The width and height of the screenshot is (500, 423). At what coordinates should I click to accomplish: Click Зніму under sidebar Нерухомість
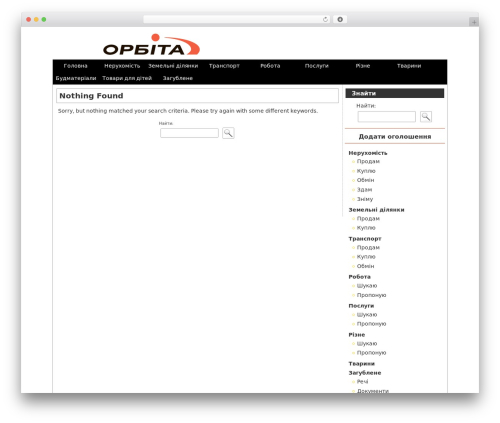(365, 199)
